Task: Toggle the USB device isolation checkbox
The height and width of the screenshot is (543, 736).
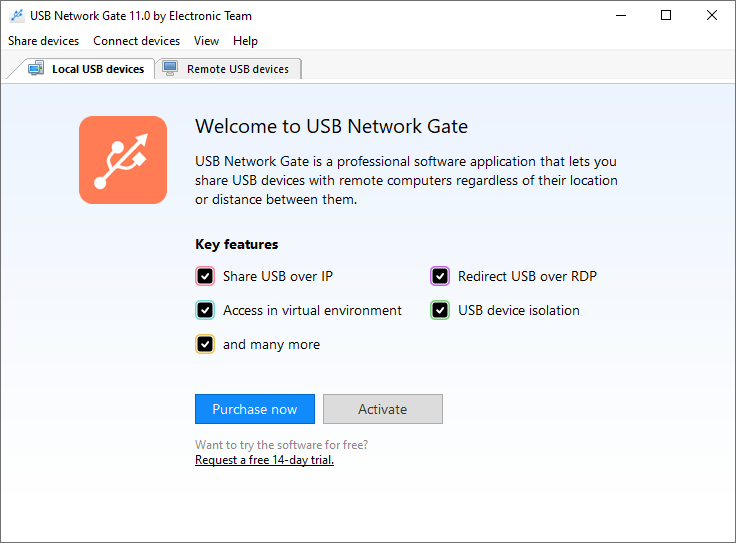Action: (x=440, y=310)
